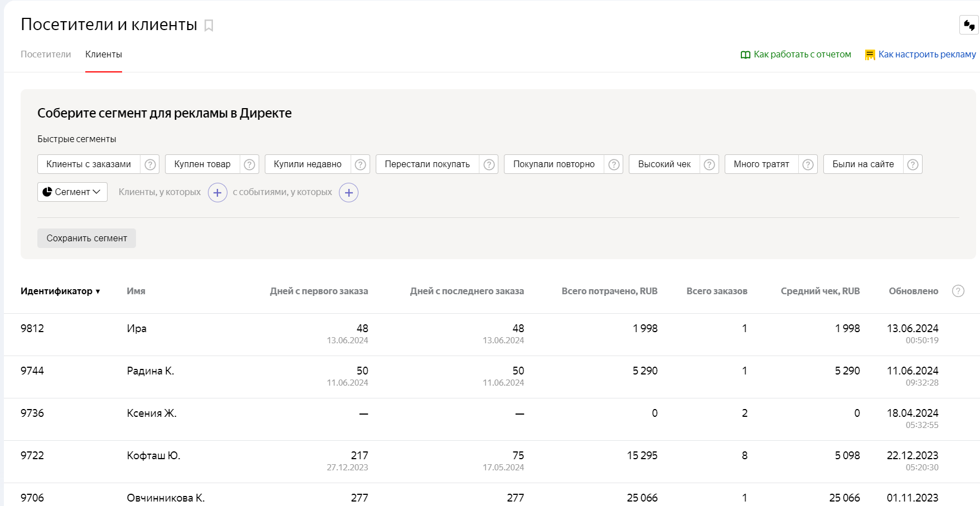This screenshot has width=980, height=506.
Task: Show help for 'Высокий чек' segment
Action: click(709, 164)
